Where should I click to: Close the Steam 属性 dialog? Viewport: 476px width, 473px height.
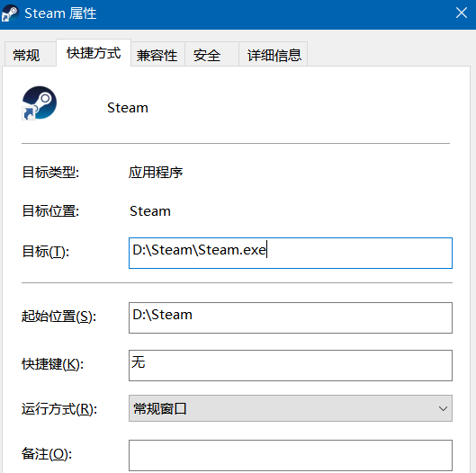461,13
